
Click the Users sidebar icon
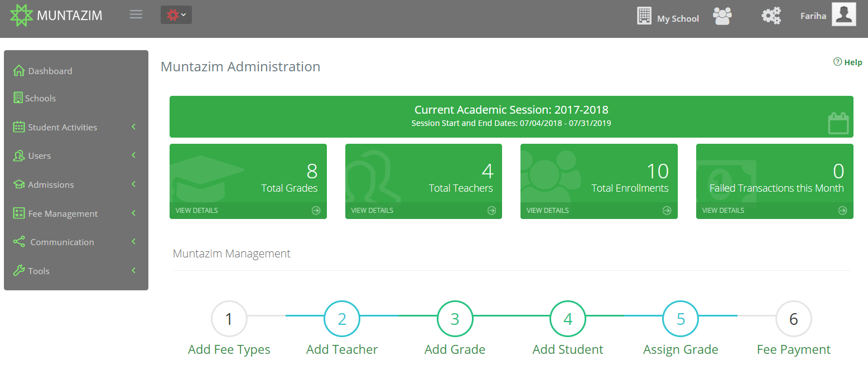(19, 155)
